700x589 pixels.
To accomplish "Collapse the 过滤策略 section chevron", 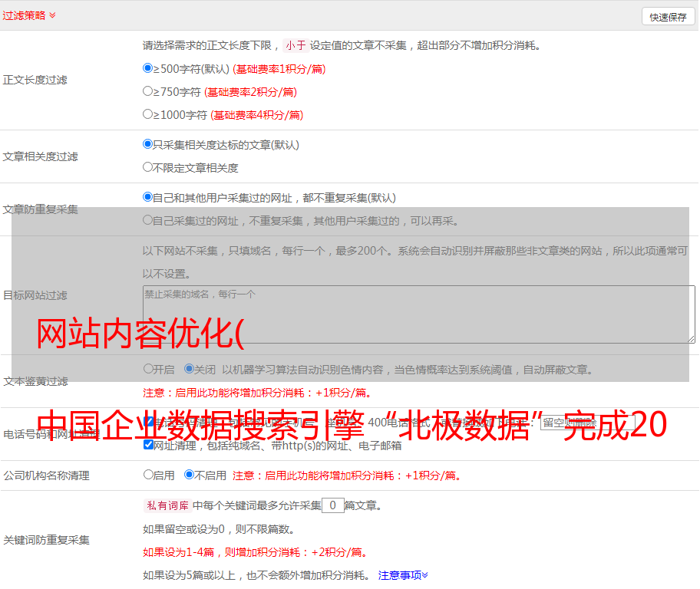I will [52, 15].
